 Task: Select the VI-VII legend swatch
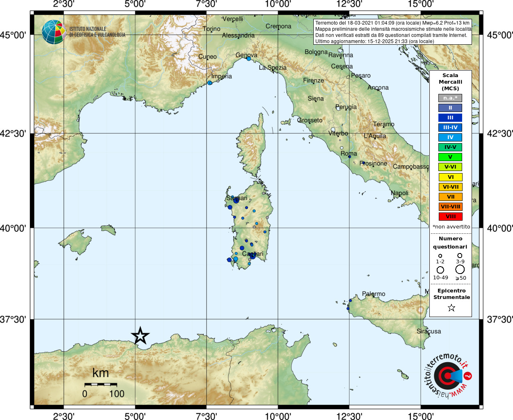[450, 187]
